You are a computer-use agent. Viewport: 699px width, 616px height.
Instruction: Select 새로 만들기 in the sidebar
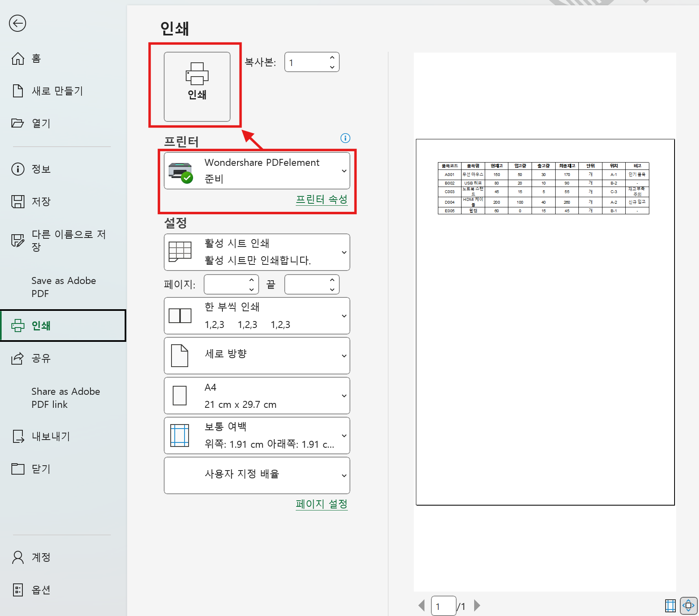tap(47, 91)
